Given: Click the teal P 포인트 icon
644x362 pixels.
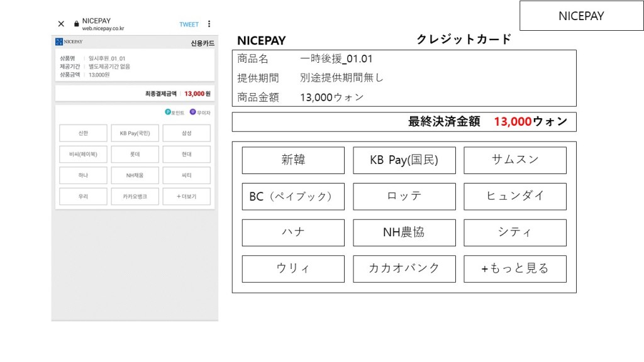Looking at the screenshot, I should coord(168,112).
